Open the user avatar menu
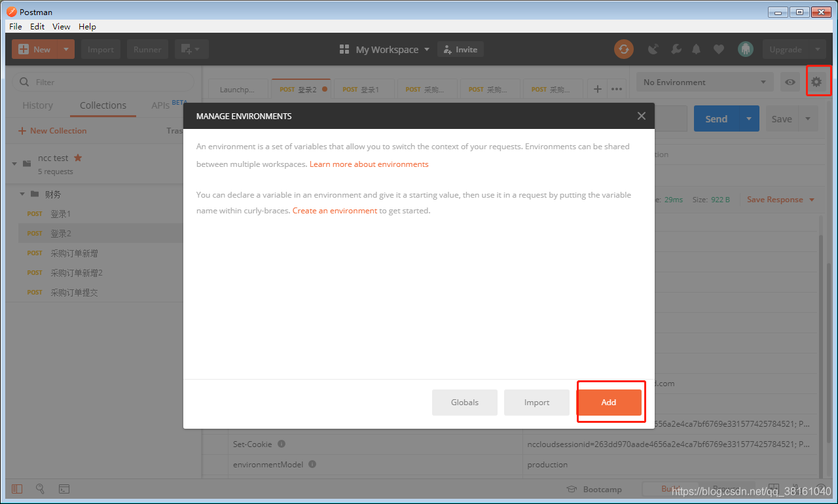Image resolution: width=838 pixels, height=504 pixels. [745, 49]
